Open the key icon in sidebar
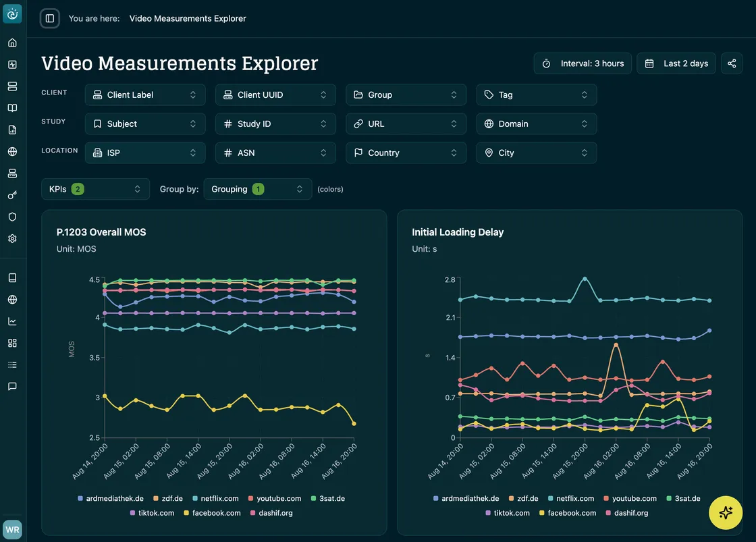Viewport: 756px width, 542px height. pos(13,195)
